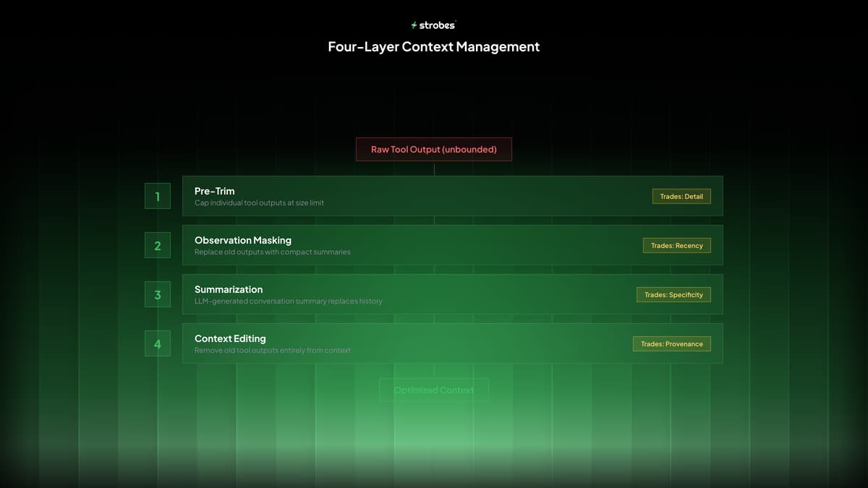
Task: Click the 'Trades: Provenance' tag
Action: pyautogui.click(x=672, y=344)
